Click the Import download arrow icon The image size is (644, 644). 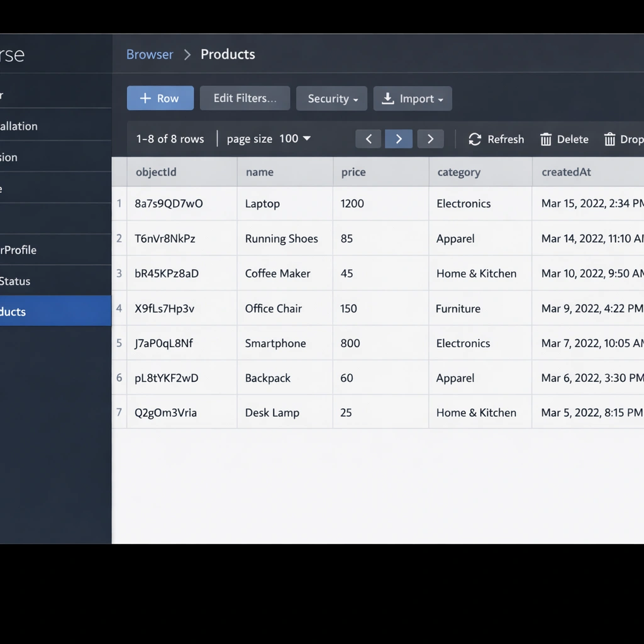(388, 99)
